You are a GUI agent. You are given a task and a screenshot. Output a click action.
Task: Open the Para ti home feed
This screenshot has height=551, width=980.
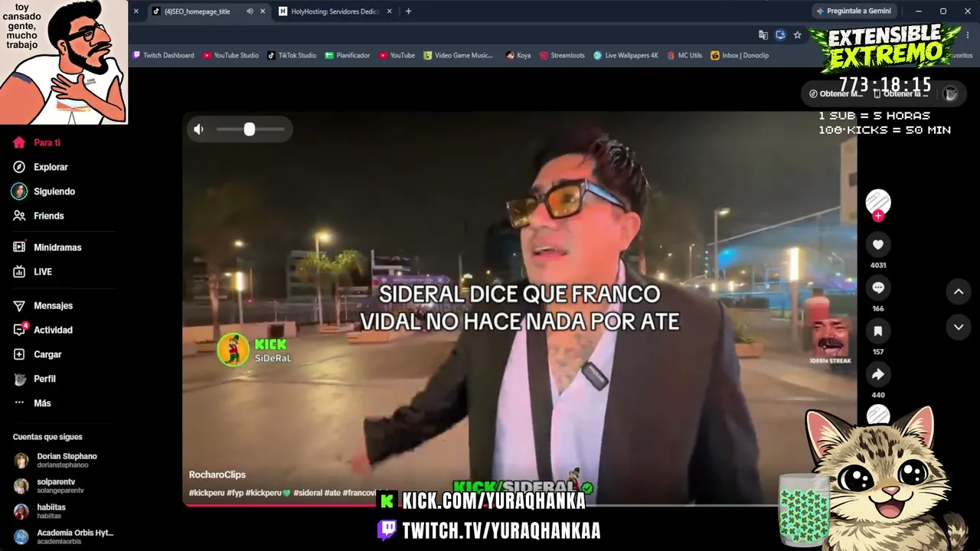[37, 142]
